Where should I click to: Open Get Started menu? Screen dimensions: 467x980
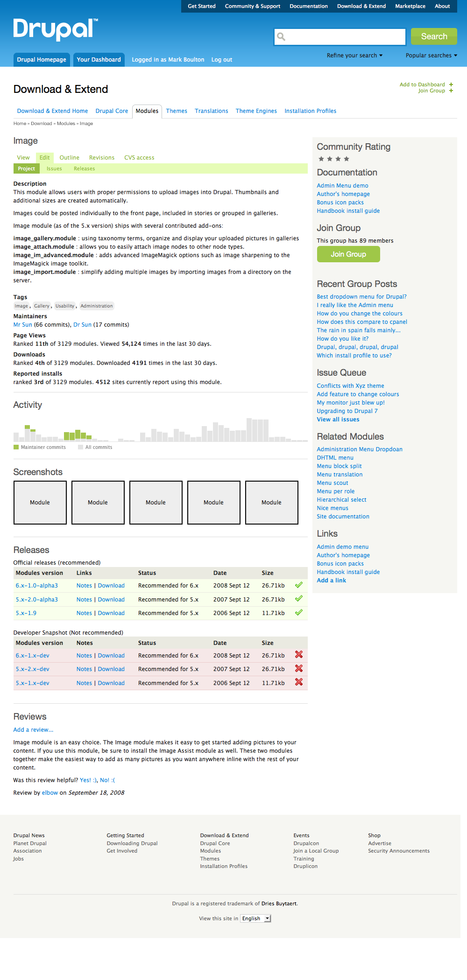202,6
